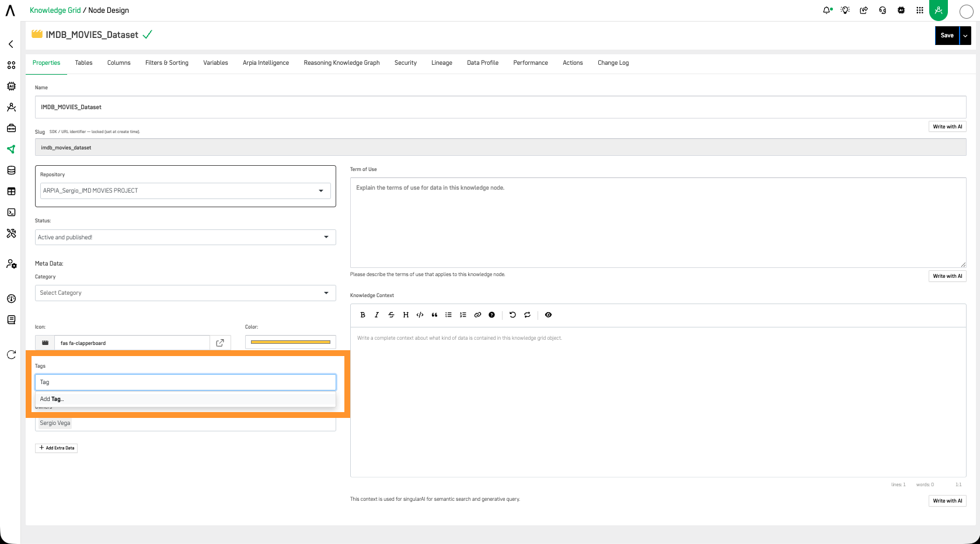Screen dimensions: 980x544
Task: Open the user settings sidebar icon
Action: 11,264
